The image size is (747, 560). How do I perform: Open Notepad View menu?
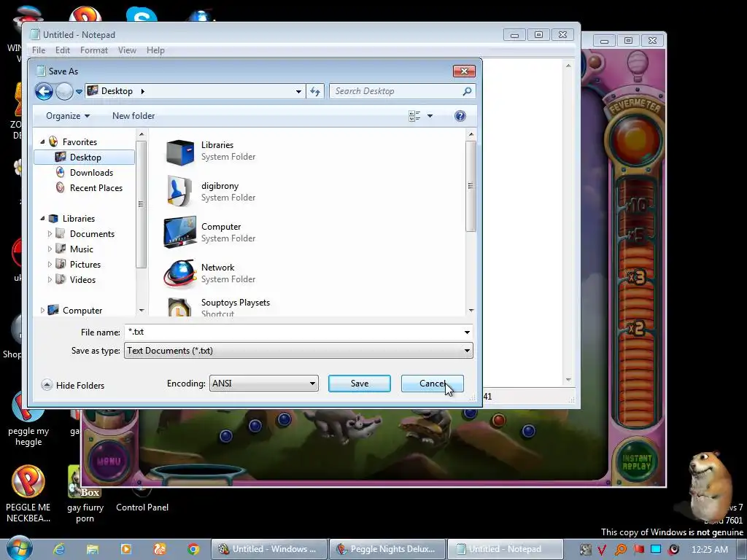[127, 50]
